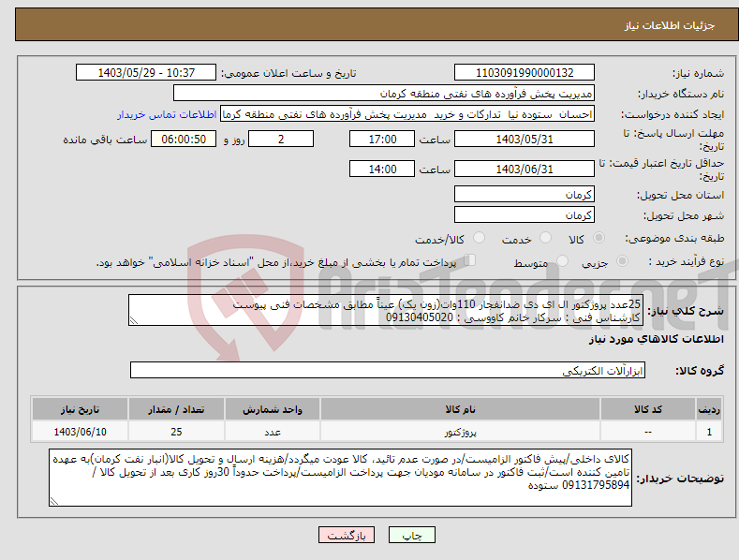
Task: Toggle the اسناد خزانه اسلامی payment checkbox
Action: [x=470, y=259]
